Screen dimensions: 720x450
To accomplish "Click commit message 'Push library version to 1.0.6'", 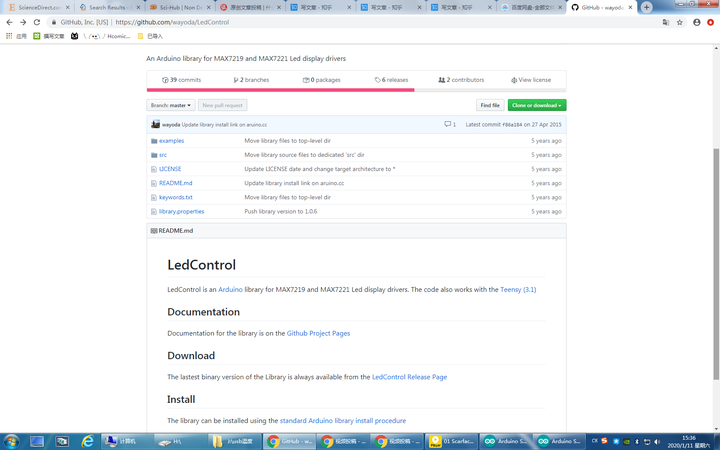I will click(x=281, y=212).
